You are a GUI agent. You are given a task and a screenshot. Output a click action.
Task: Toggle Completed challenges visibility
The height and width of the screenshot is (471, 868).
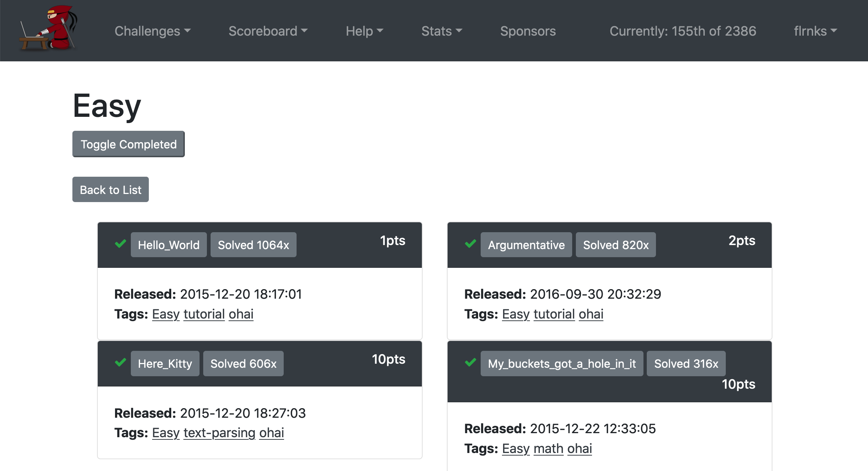click(128, 144)
